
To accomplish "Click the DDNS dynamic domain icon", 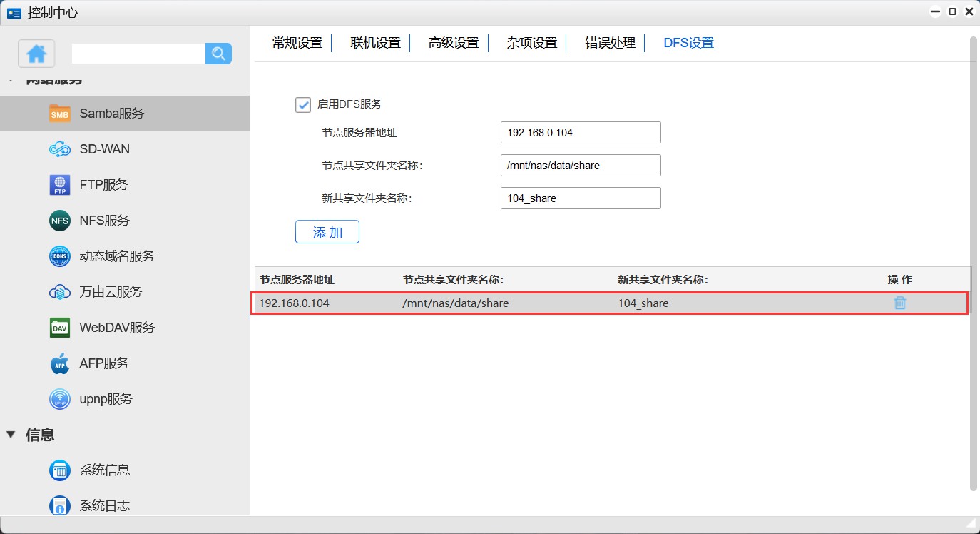I will click(60, 256).
